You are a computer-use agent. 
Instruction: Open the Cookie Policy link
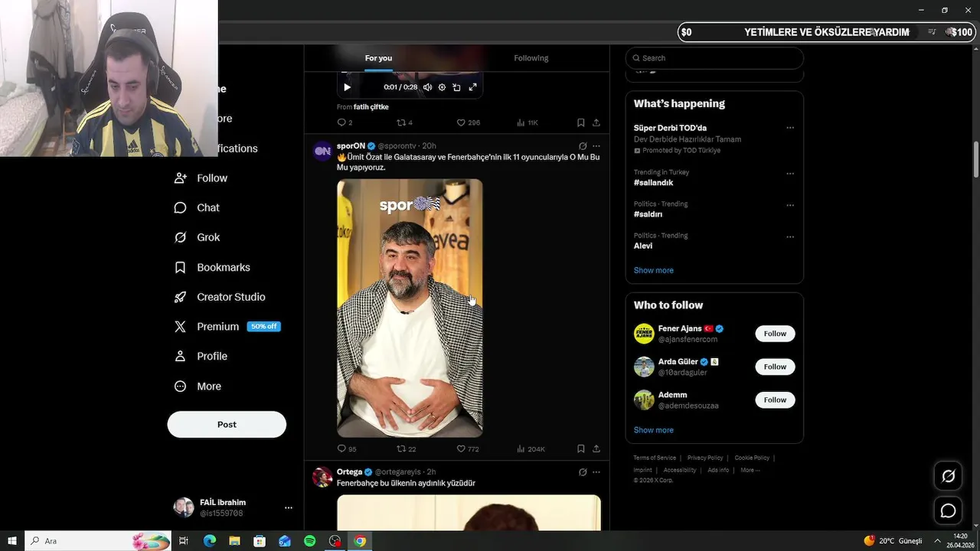point(752,458)
